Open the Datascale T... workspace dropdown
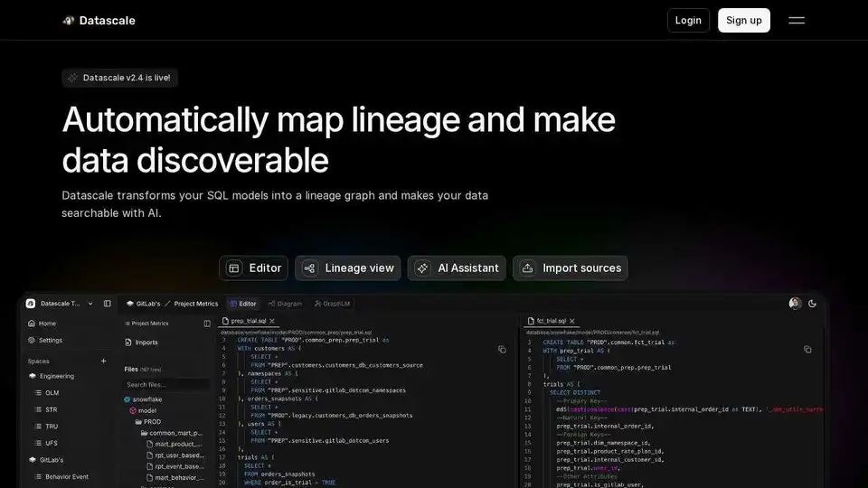Screen dimensions: 868x488 [x=61, y=304]
